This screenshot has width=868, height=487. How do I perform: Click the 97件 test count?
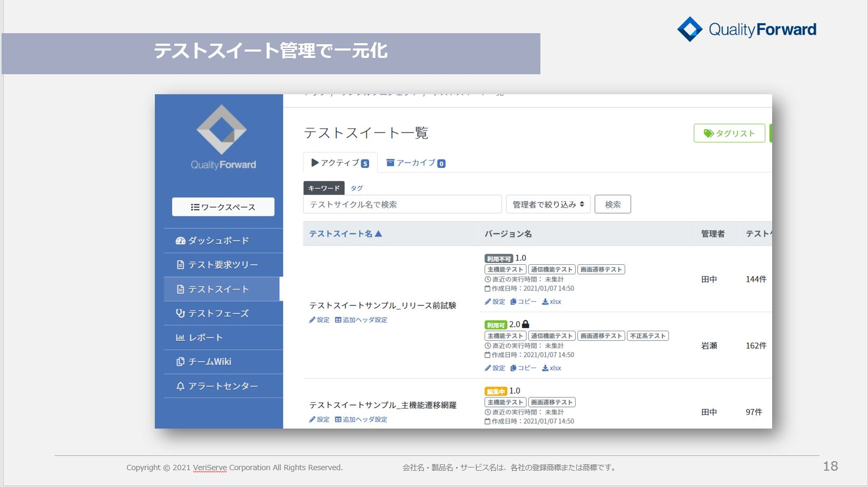[x=754, y=412]
